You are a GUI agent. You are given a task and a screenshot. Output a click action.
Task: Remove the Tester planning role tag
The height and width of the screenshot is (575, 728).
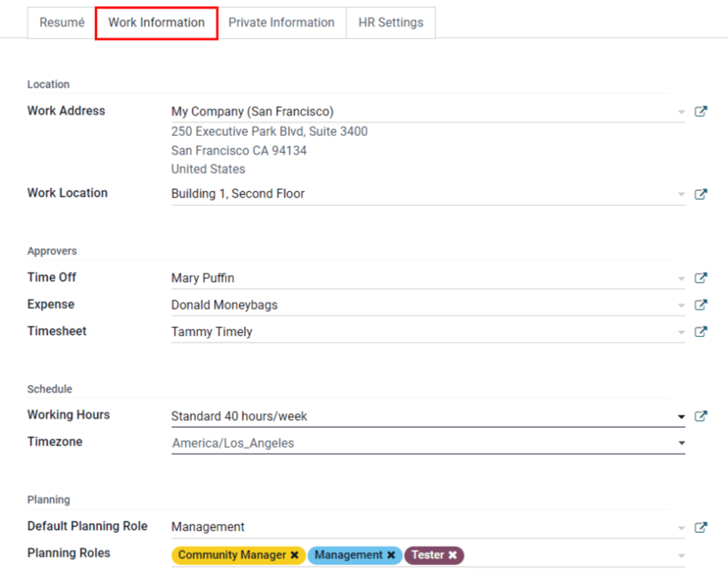click(453, 555)
